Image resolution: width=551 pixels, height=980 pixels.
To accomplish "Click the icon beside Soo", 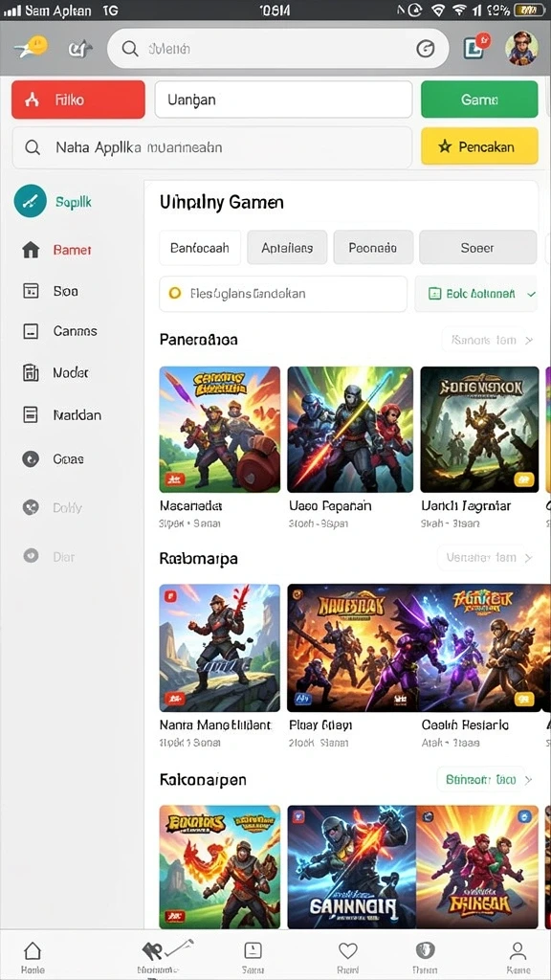I will click(31, 291).
